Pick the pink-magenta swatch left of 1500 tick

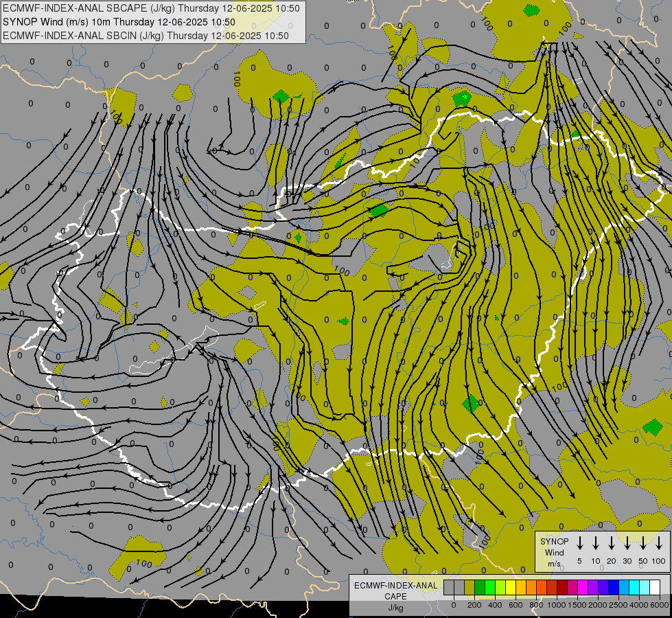pyautogui.click(x=572, y=587)
